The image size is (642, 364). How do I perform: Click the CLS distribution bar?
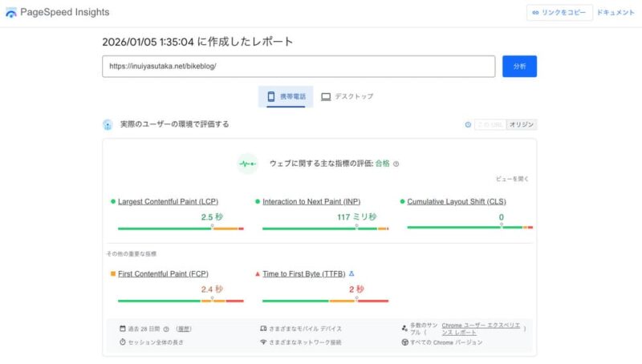(x=470, y=228)
